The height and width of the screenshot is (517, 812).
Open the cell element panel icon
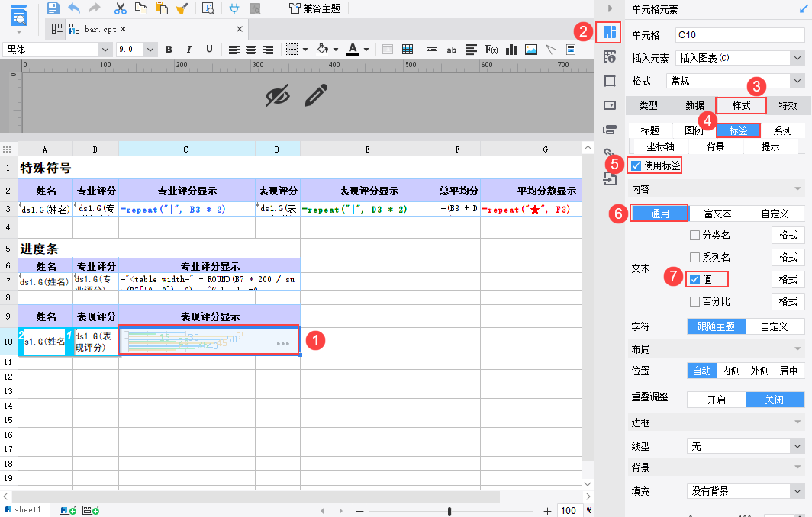610,32
